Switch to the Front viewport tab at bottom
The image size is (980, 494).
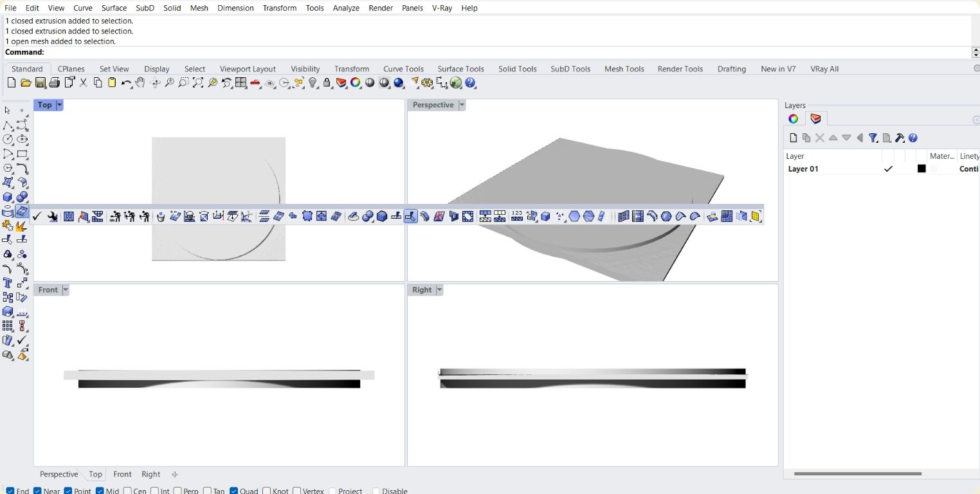coord(122,474)
